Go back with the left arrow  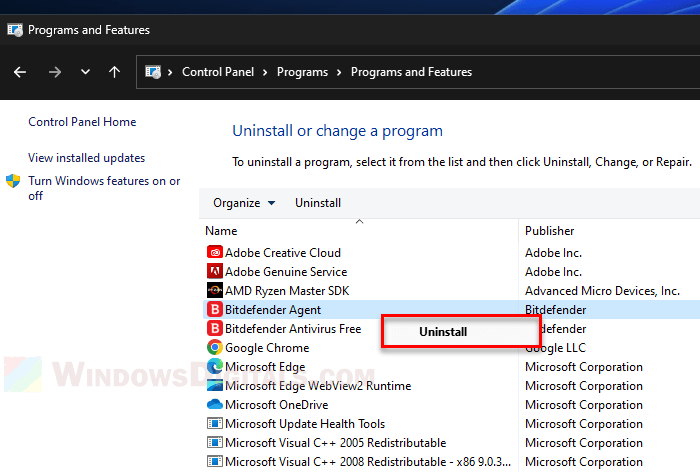(x=20, y=72)
